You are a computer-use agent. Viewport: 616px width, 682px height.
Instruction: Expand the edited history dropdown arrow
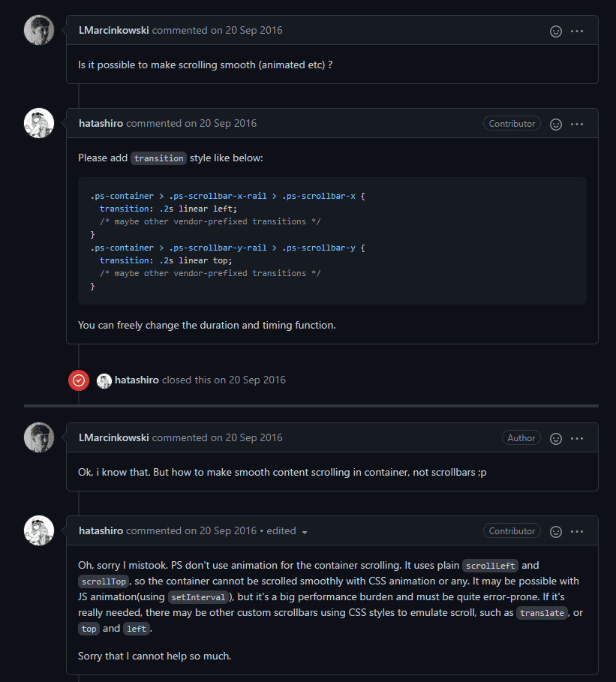(305, 532)
